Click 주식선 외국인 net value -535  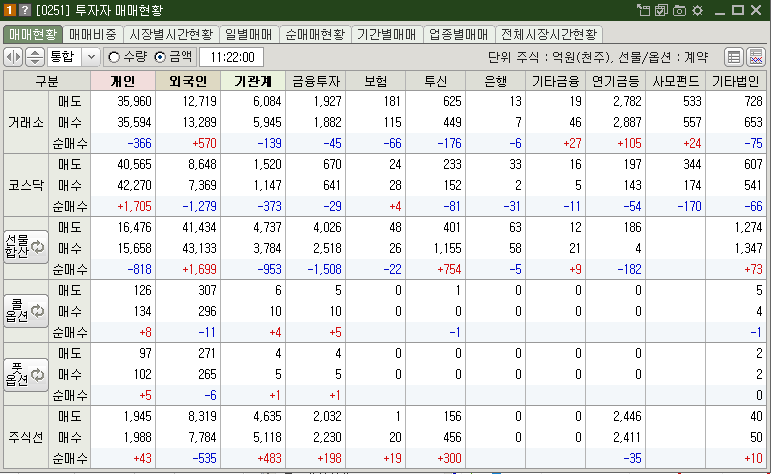click(204, 459)
